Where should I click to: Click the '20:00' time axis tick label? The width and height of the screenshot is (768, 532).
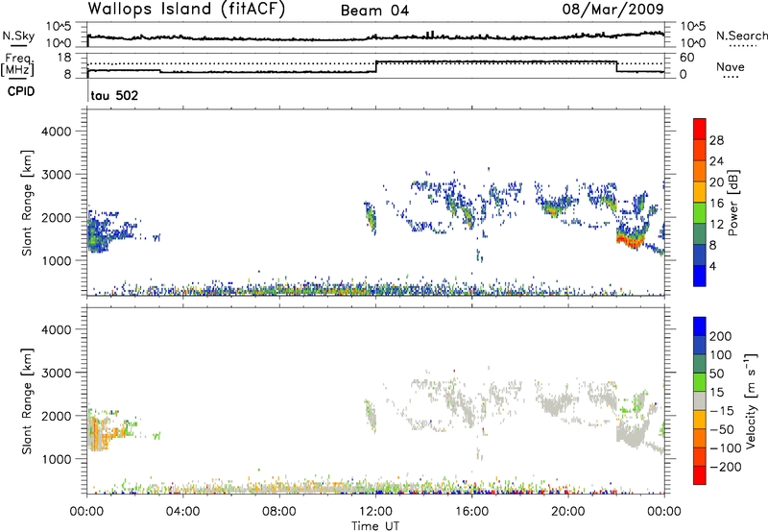tap(567, 512)
